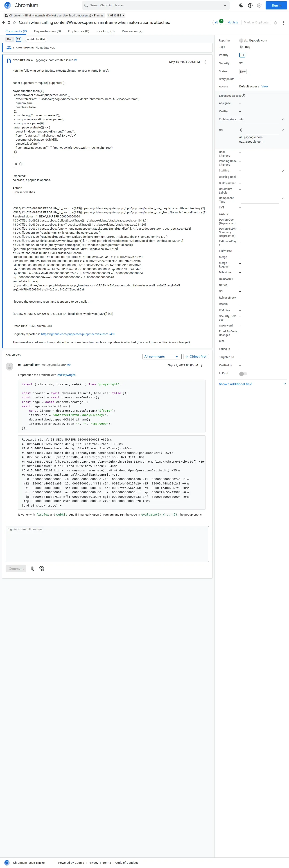
Task: Click the Collaborators people icon
Action: [x=241, y=119]
